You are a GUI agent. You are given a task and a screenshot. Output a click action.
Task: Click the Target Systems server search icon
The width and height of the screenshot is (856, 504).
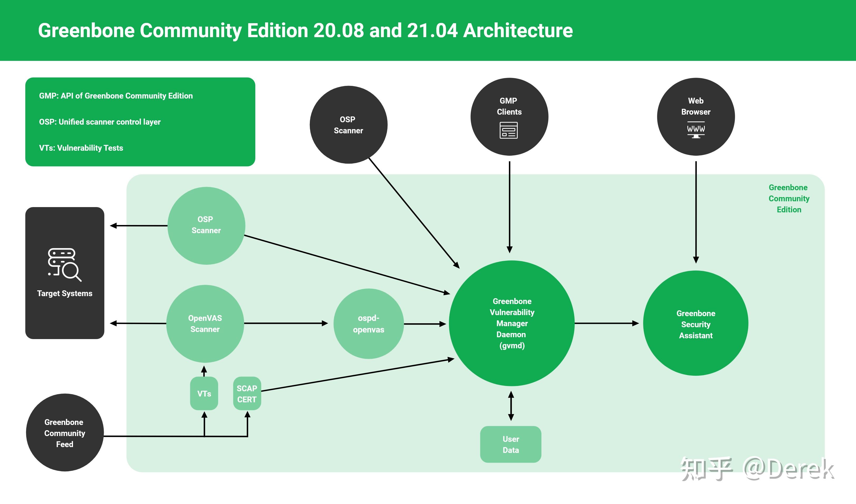tap(65, 265)
